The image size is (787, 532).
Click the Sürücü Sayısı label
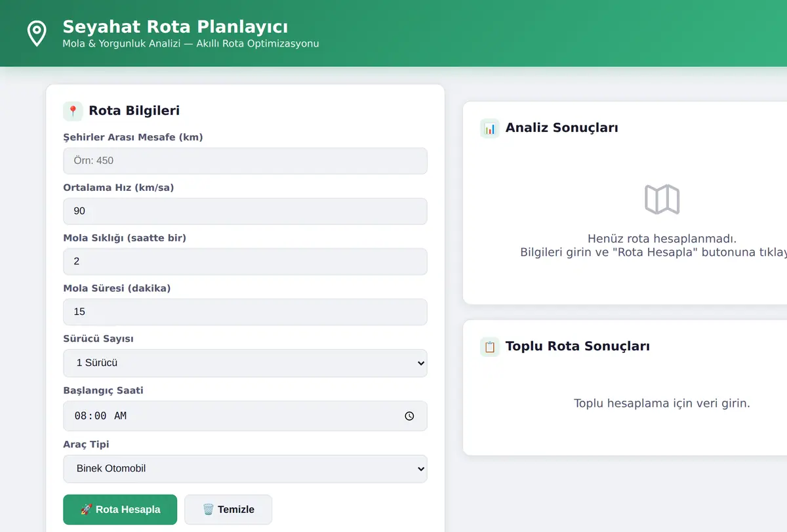(x=98, y=339)
